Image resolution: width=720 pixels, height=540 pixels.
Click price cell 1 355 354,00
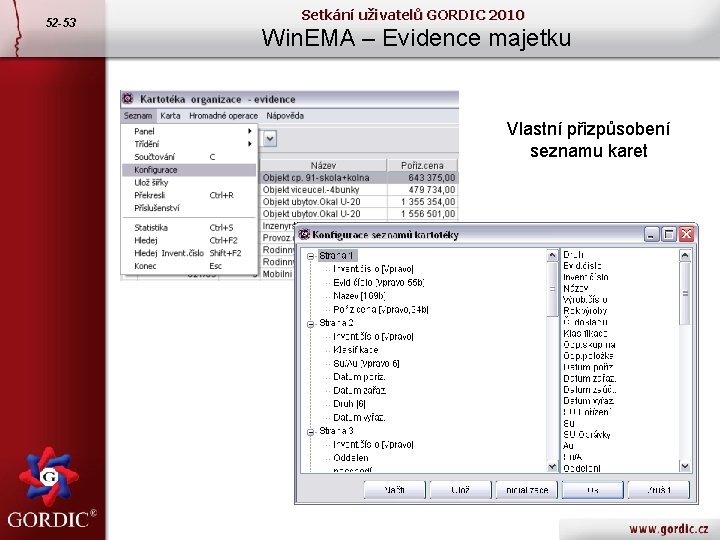[x=422, y=202]
